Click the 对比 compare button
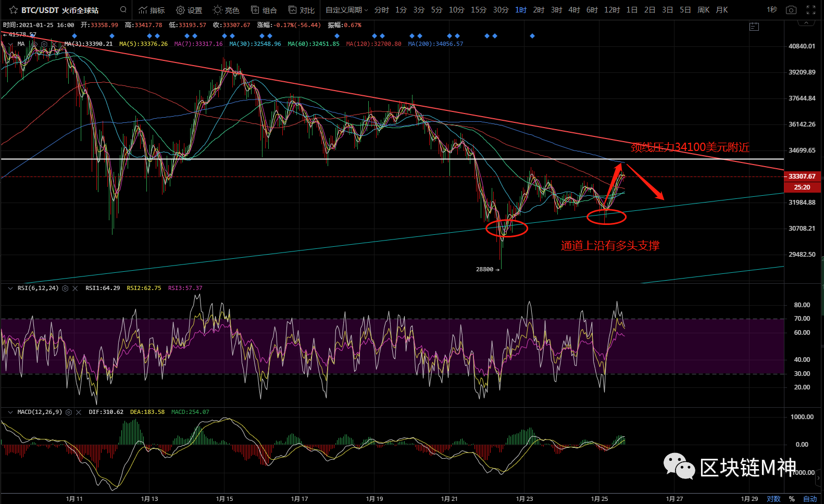This screenshot has width=824, height=504. [302, 10]
